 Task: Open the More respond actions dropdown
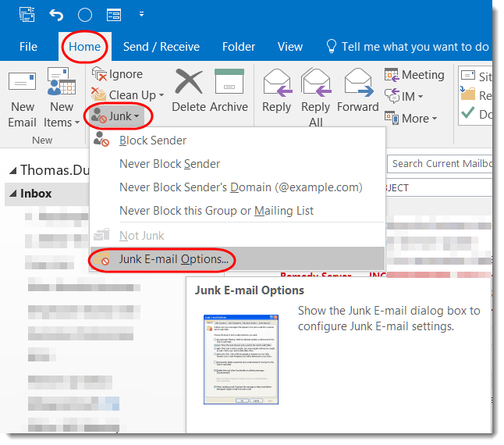(411, 119)
